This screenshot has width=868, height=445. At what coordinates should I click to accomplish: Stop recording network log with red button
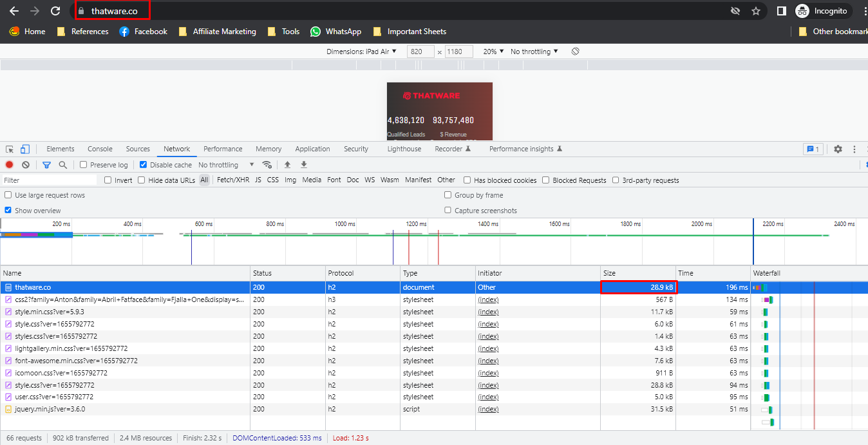point(10,165)
